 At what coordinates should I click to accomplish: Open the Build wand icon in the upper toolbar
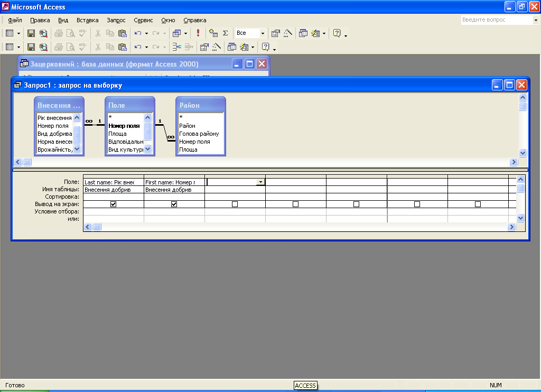tap(288, 33)
